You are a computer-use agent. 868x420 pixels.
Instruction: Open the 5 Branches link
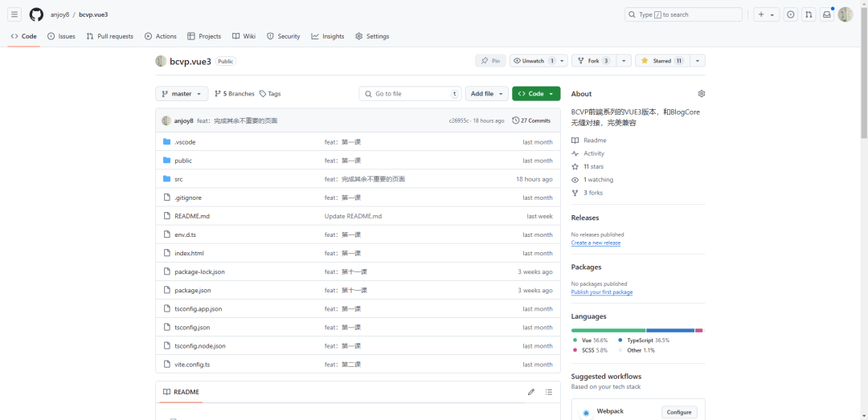234,93
